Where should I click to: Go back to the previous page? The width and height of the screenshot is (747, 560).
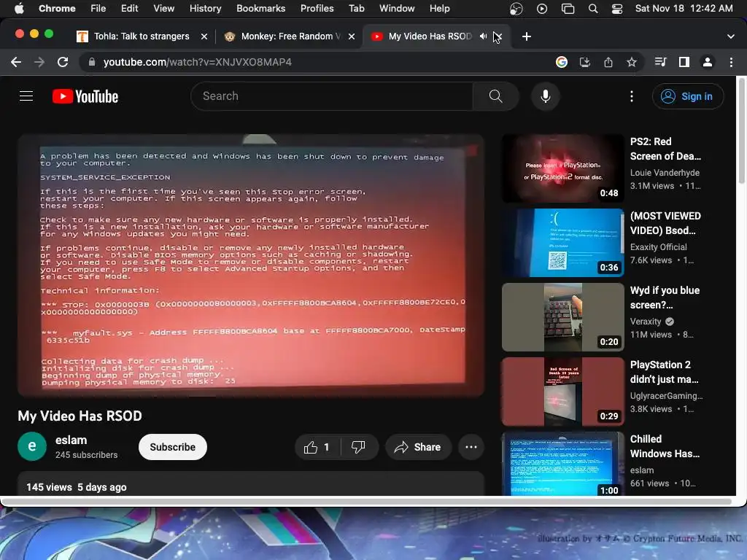point(16,62)
